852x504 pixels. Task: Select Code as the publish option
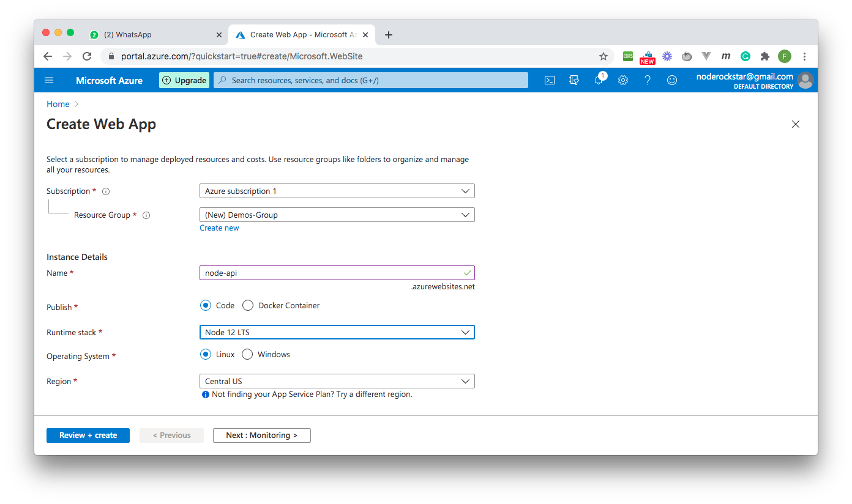pyautogui.click(x=206, y=305)
